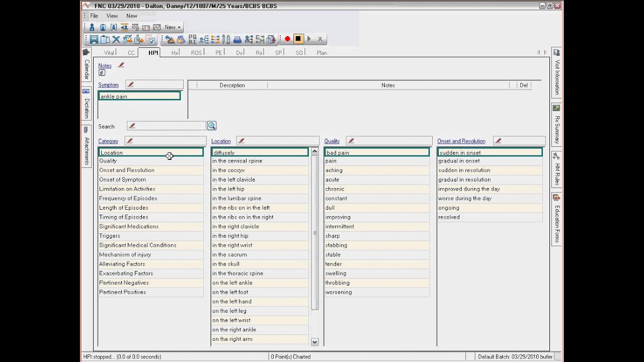The height and width of the screenshot is (362, 644).
Task: Select 'on the left ankle' location
Action: [x=260, y=283]
